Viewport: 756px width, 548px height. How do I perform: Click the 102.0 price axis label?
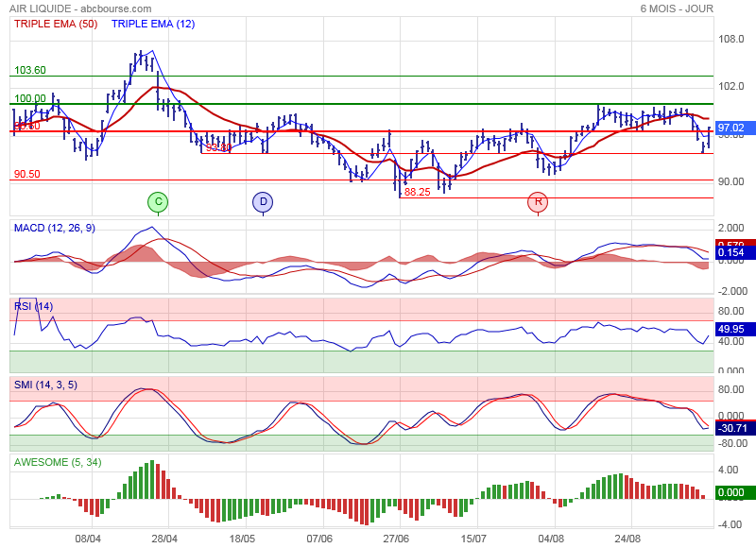pyautogui.click(x=730, y=86)
